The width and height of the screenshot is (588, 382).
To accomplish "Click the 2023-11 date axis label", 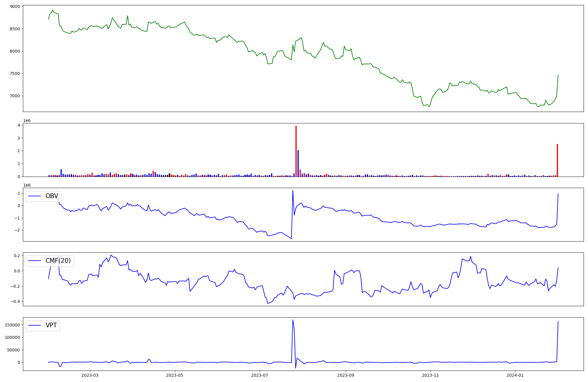I will 431,375.
